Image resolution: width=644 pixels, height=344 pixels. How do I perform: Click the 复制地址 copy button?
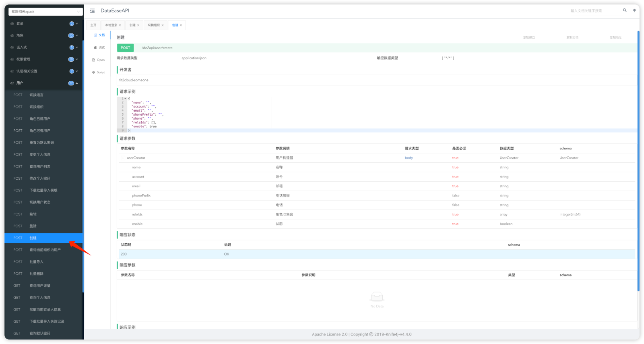coord(616,37)
